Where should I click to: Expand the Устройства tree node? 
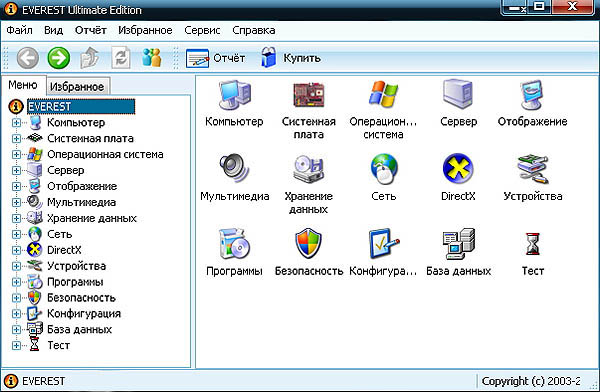[x=16, y=266]
